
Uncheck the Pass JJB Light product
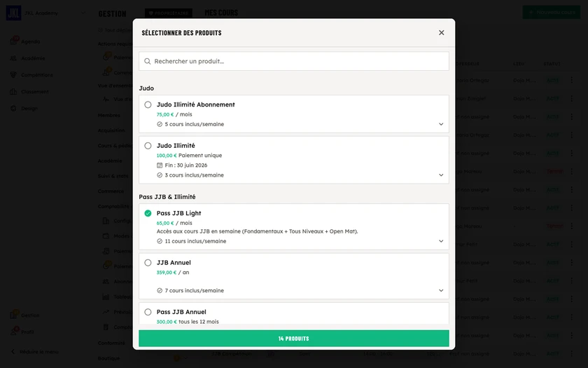coord(148,213)
